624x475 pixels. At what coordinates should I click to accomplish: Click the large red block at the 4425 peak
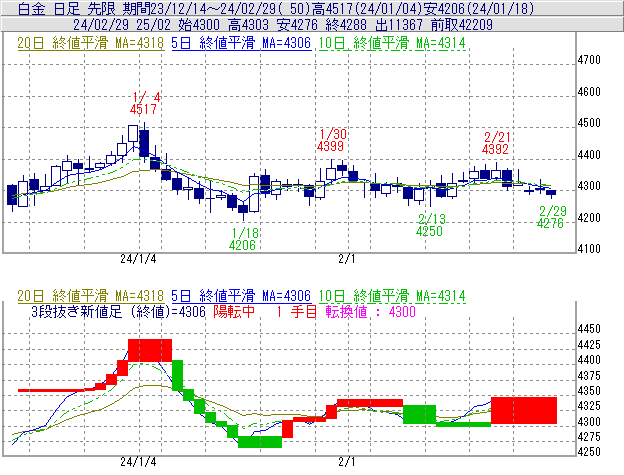coord(150,350)
